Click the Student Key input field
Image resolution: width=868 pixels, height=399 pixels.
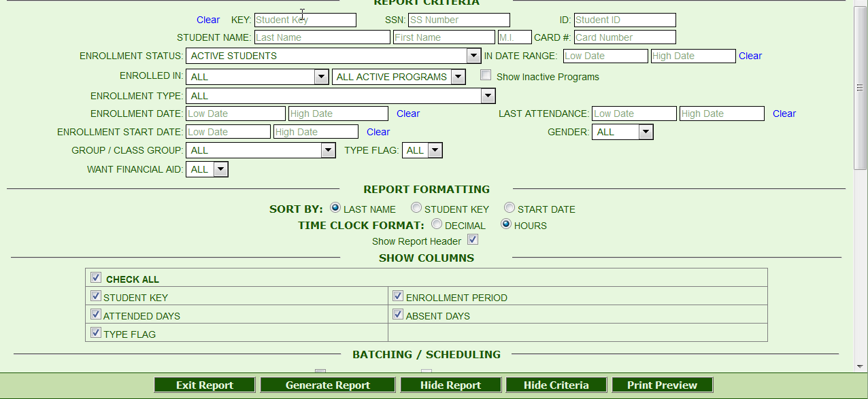coord(305,20)
